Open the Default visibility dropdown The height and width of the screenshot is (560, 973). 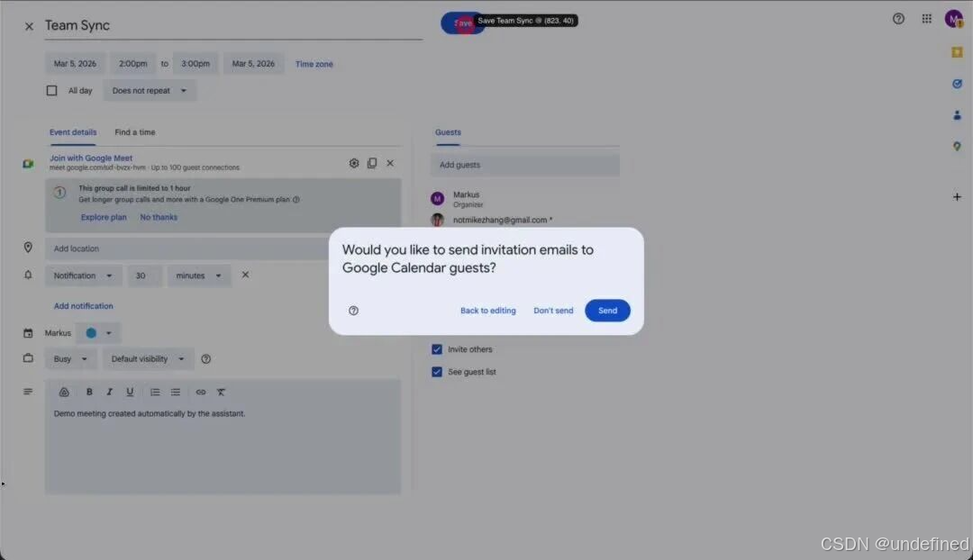(148, 359)
